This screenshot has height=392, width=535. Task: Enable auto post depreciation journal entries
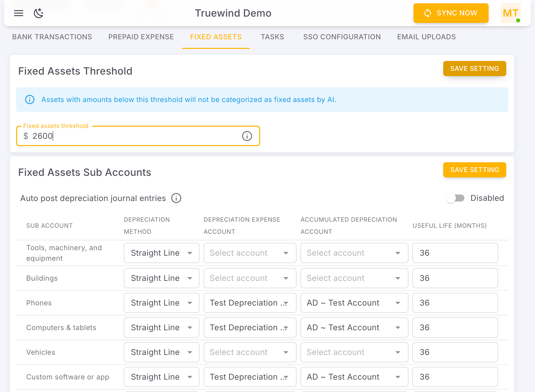pos(455,198)
